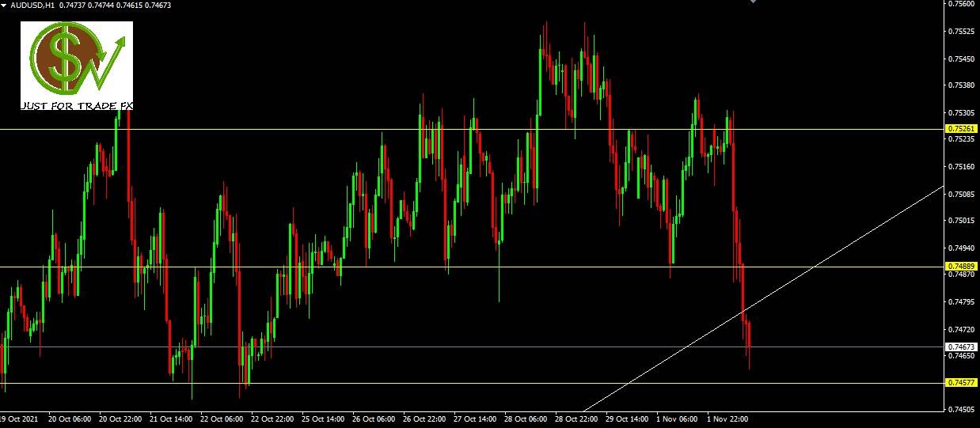Image resolution: width=980 pixels, height=428 pixels.
Task: Click the 0.75525 price scale label
Action: coord(962,32)
